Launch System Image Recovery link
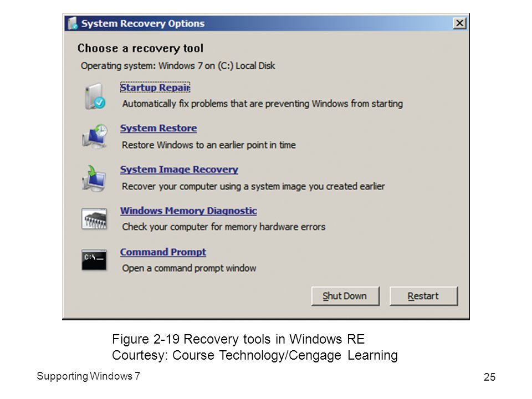Image resolution: width=532 pixels, height=399 pixels. click(179, 170)
